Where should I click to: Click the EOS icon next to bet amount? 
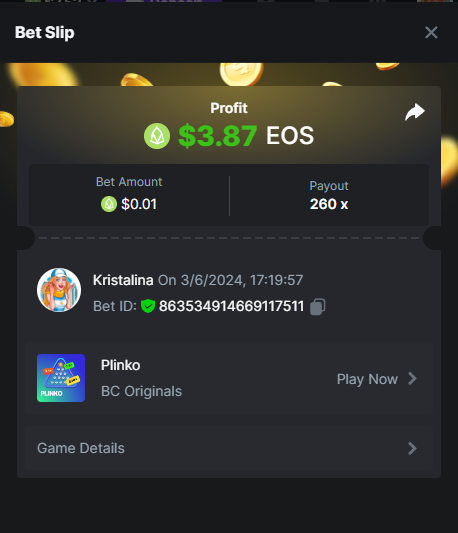click(109, 204)
